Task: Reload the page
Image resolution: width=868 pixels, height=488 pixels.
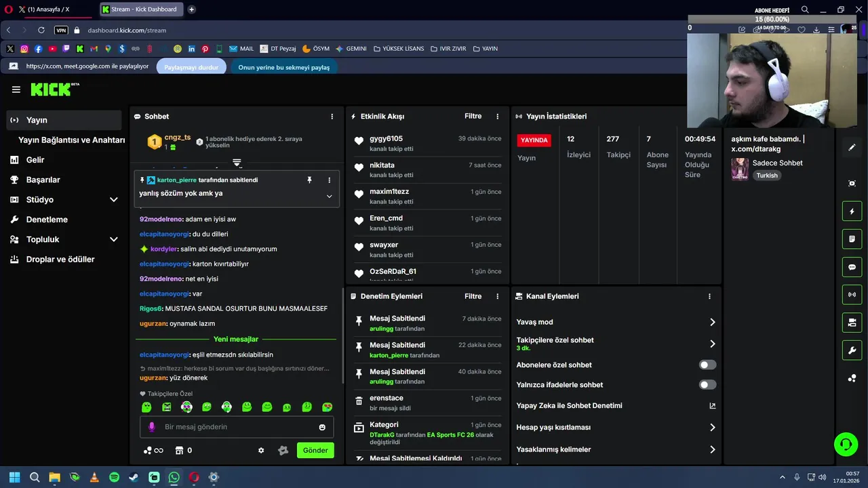Action: pyautogui.click(x=41, y=30)
